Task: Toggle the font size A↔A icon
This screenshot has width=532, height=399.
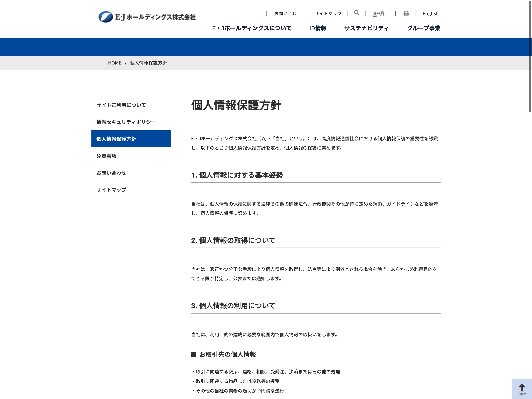Action: (379, 14)
